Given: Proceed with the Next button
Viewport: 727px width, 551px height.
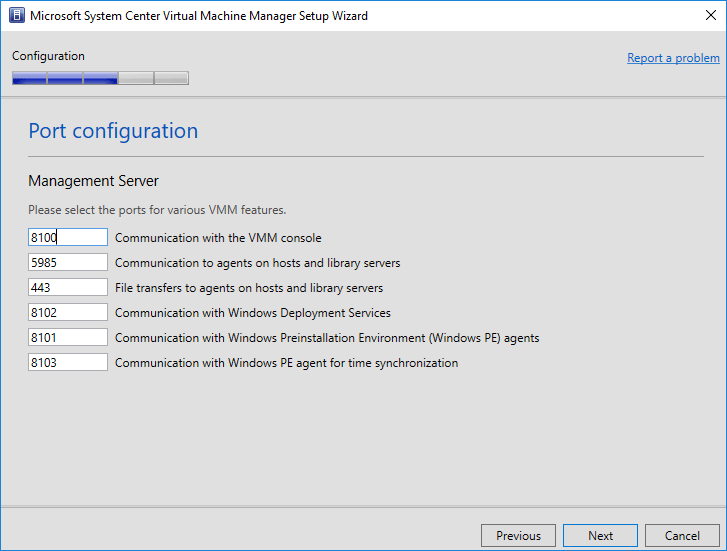Looking at the screenshot, I should pyautogui.click(x=600, y=535).
